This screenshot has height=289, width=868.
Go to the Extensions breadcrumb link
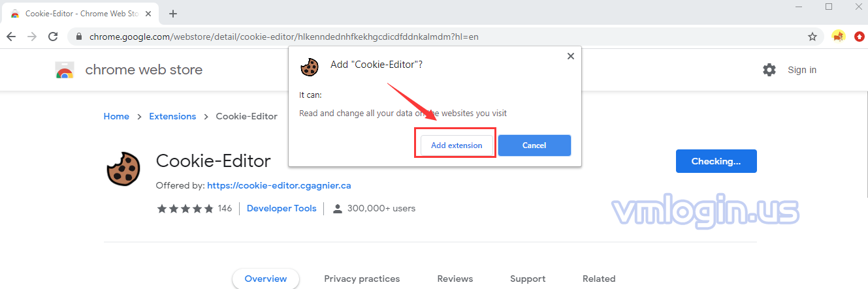coord(172,116)
